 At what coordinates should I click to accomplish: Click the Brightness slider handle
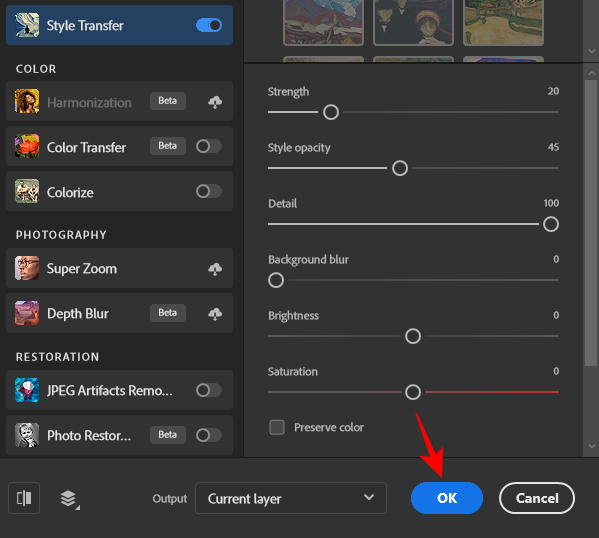(x=413, y=336)
